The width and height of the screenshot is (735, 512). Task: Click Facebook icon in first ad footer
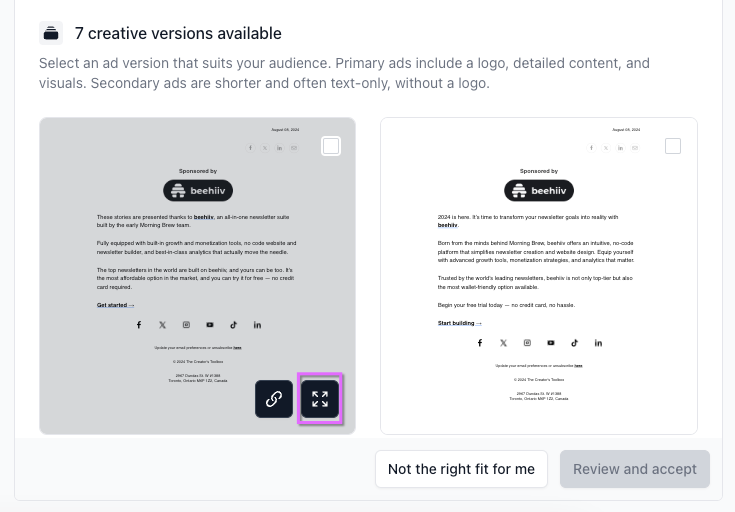point(139,325)
